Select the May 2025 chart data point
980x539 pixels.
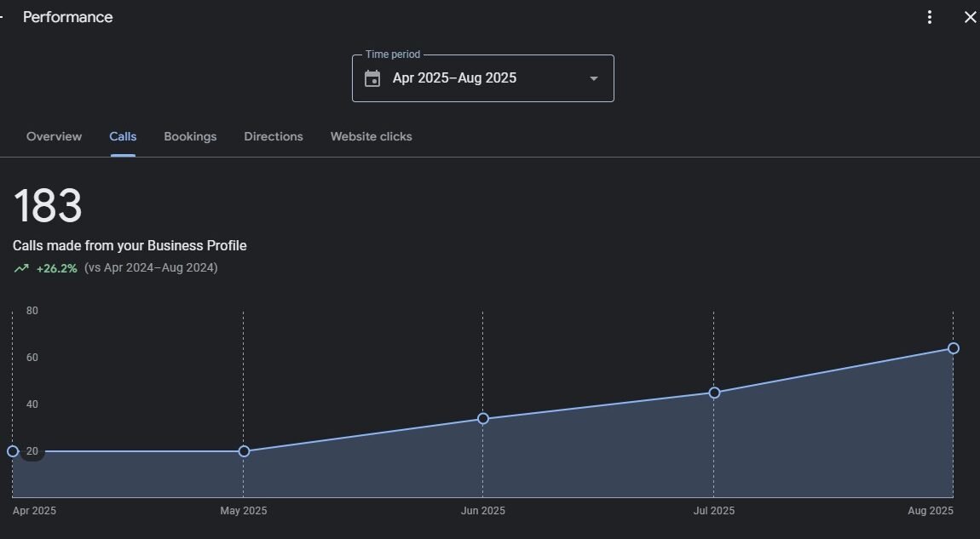point(244,451)
